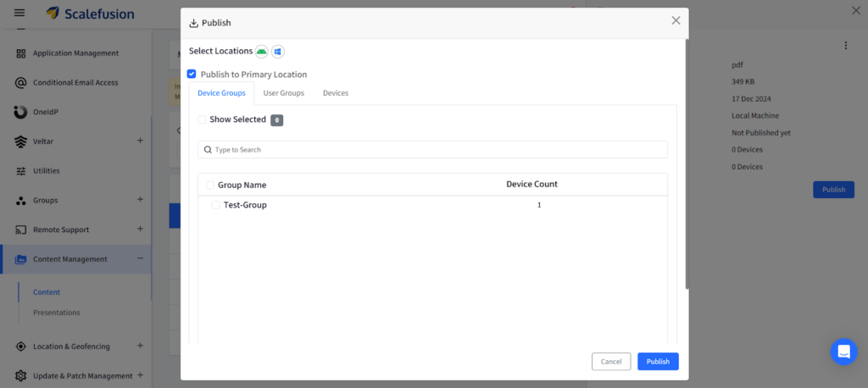Expand the Groups sidebar section
This screenshot has width=868, height=388.
[140, 200]
